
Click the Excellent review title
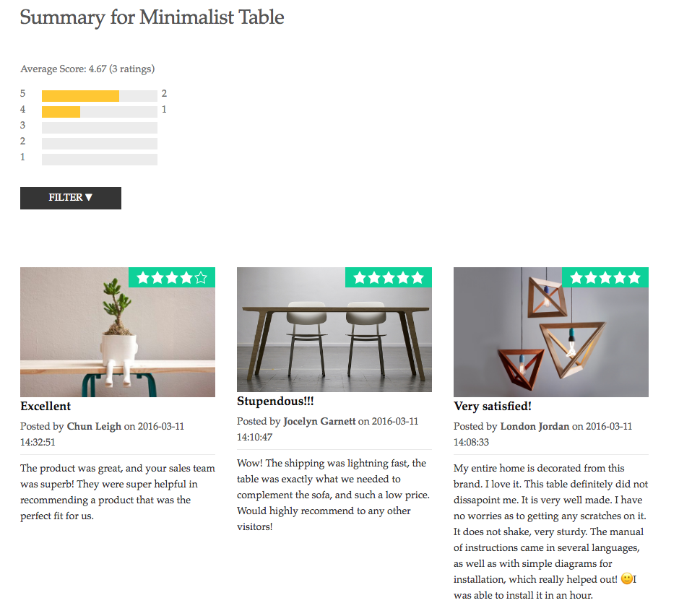coord(46,407)
